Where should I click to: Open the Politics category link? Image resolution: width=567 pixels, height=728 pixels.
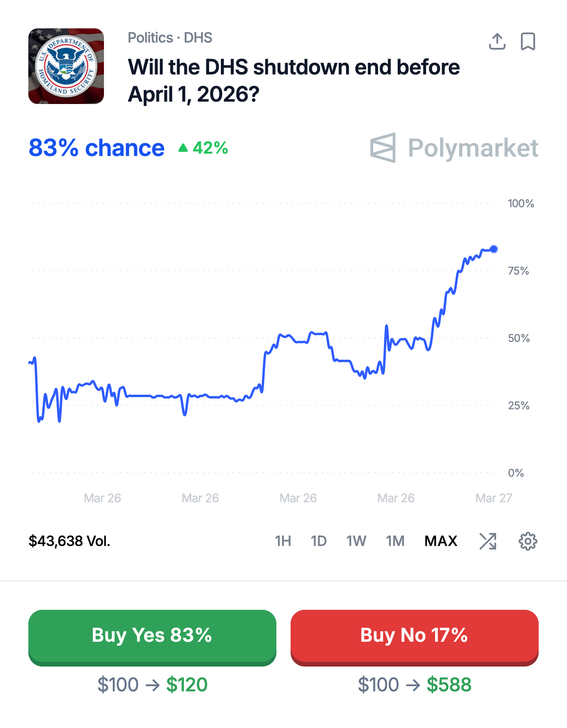[150, 38]
